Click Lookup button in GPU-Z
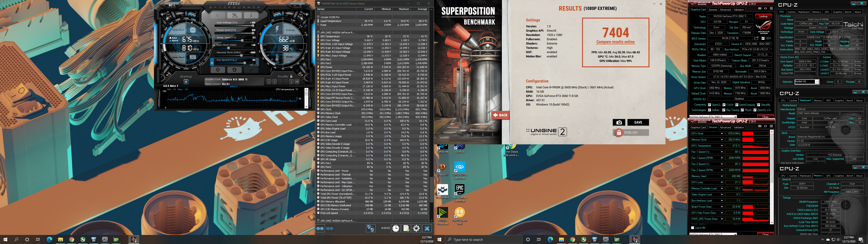Viewport: 868px width, 244px height. click(x=764, y=16)
